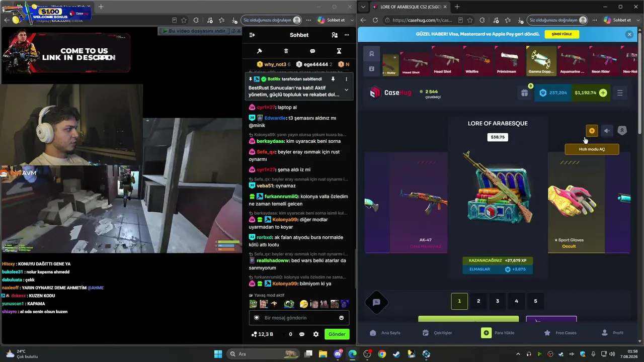Image resolution: width=644 pixels, height=362 pixels.
Task: Click the Bir mesaj gönderin input field
Action: [x=299, y=318]
